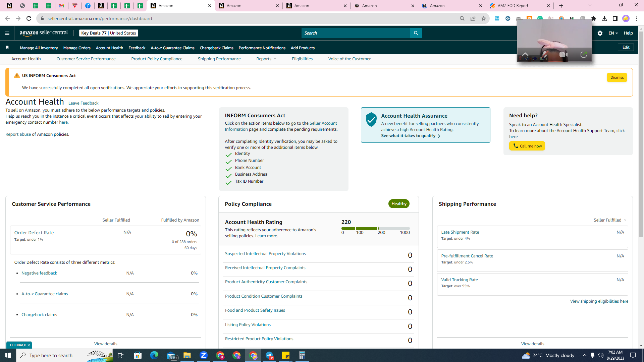644x362 pixels.
Task: Open the Chrome extensions puzzle icon
Action: (594, 18)
